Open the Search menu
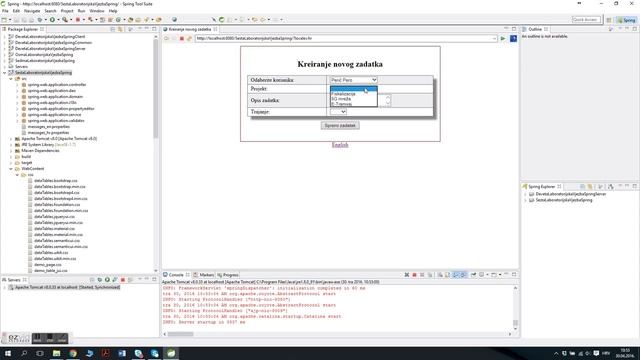Screen dimensions: 640x360 (50, 11)
